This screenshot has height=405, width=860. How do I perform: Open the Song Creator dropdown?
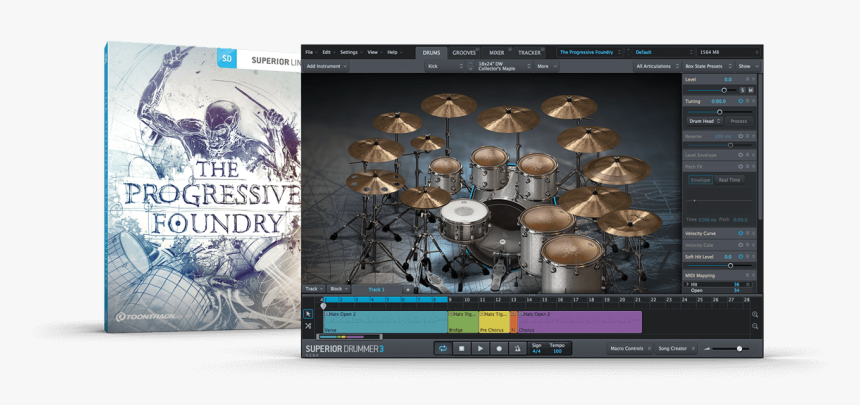(x=676, y=348)
